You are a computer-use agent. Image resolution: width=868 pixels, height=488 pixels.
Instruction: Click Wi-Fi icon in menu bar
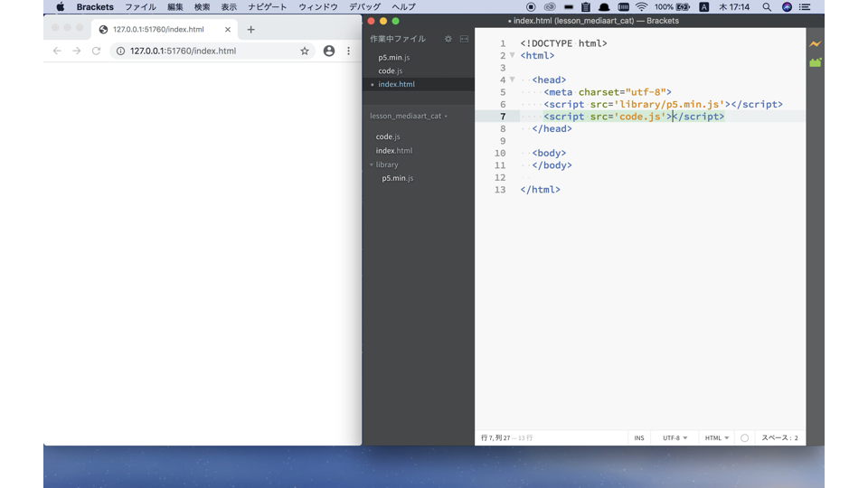(x=641, y=7)
